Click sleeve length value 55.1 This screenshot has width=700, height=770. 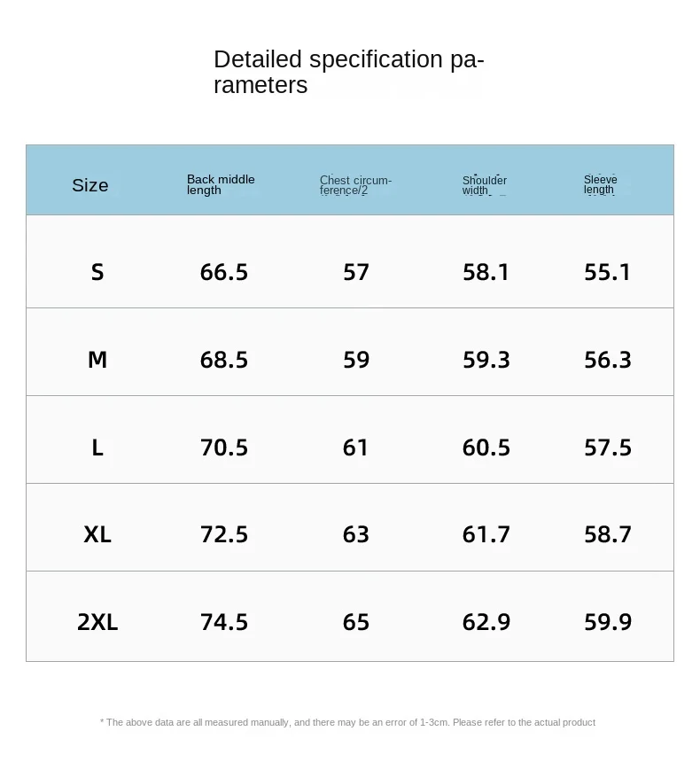click(608, 272)
